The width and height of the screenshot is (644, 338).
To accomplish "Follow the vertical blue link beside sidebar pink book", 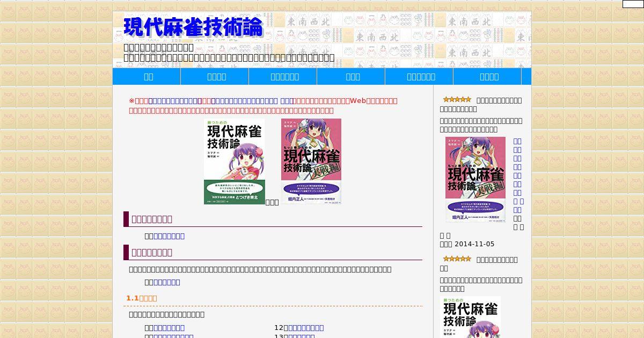I will 517,175.
